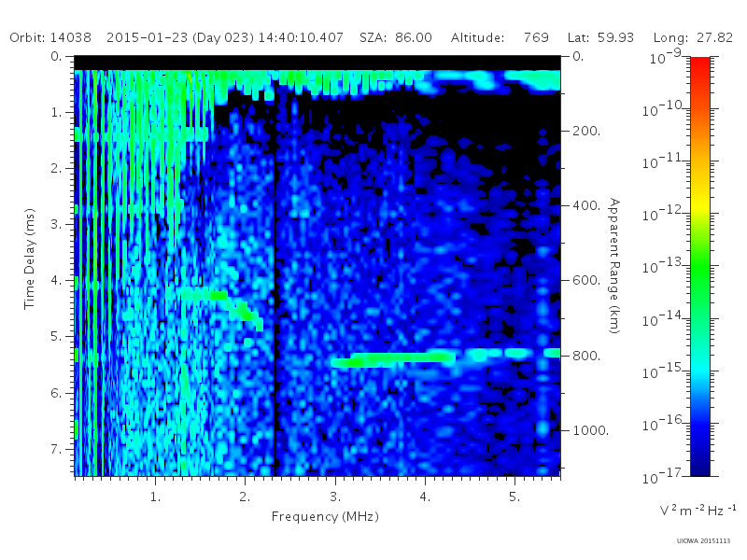Viewport: 747px width, 560px height.
Task: Click the 'Orbit: 14038' header text
Action: click(50, 37)
